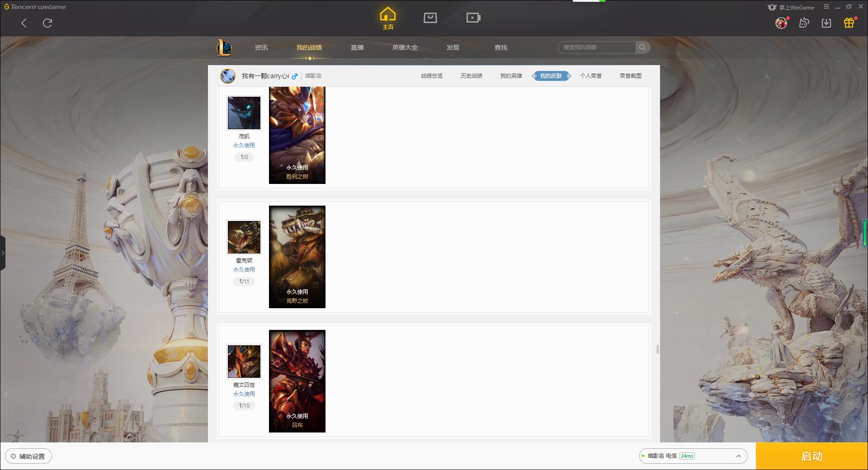The width and height of the screenshot is (868, 470).
Task: Click 掌上WeGame link in title bar
Action: pyautogui.click(x=791, y=7)
